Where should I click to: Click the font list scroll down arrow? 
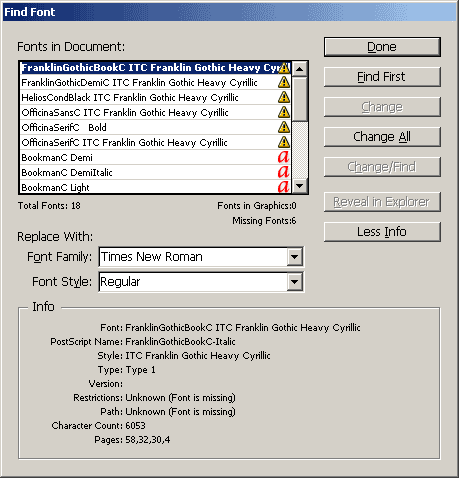click(x=299, y=186)
